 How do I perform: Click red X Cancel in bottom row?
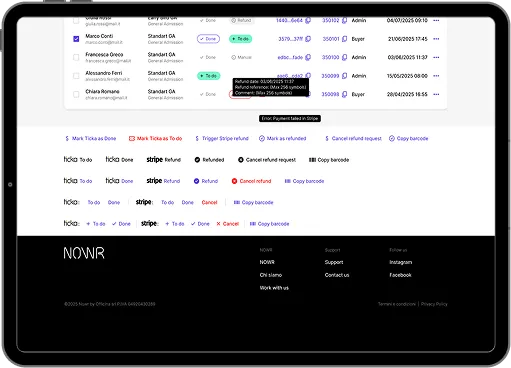[227, 224]
